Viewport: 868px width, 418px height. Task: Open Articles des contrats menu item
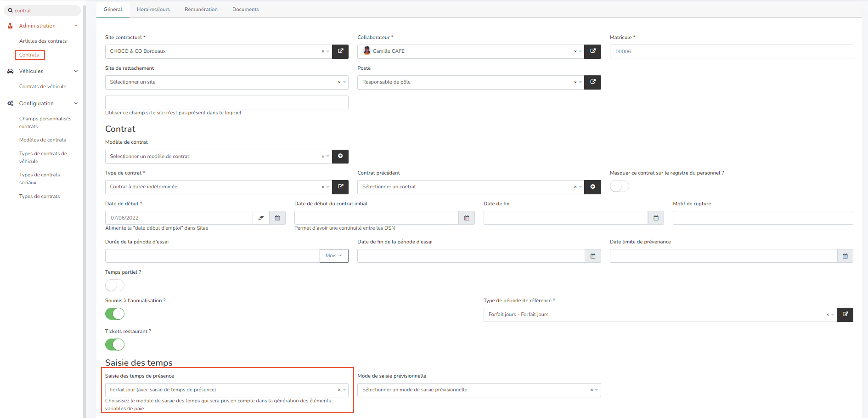pyautogui.click(x=43, y=41)
